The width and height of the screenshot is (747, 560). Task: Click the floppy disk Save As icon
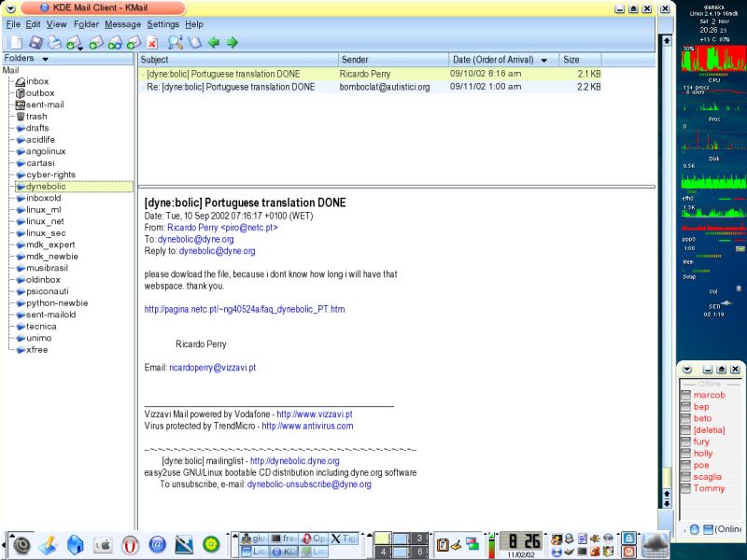(x=35, y=42)
